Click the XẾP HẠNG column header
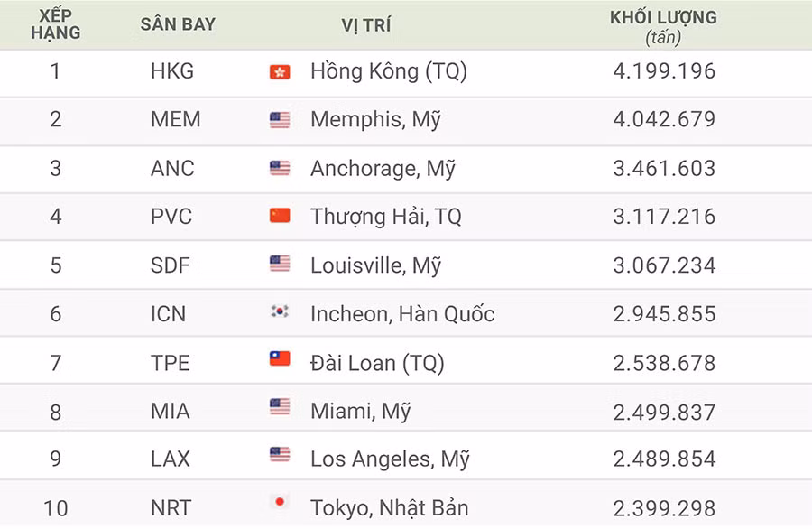The image size is (812, 529). tap(56, 24)
